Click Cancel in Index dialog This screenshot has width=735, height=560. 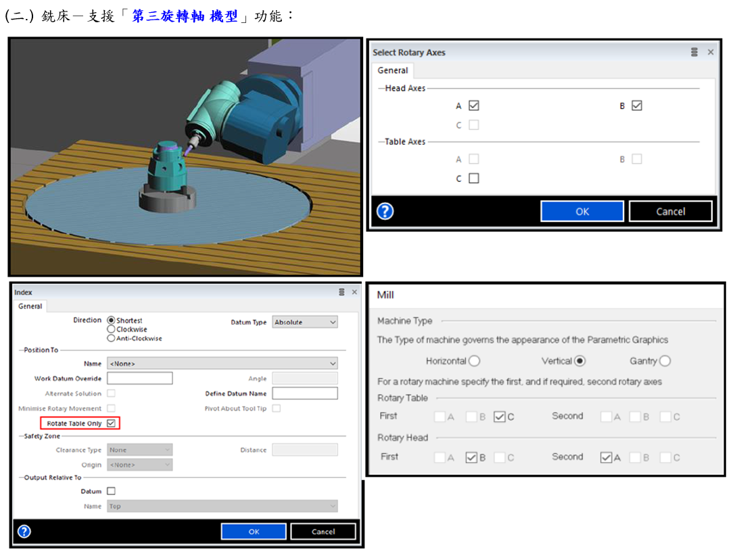click(x=323, y=532)
